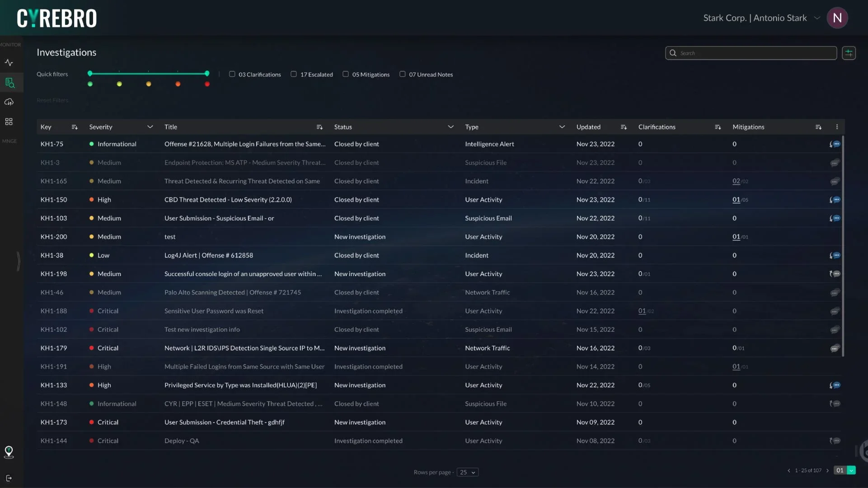Open the activity pulse monitor icon in sidebar

9,63
